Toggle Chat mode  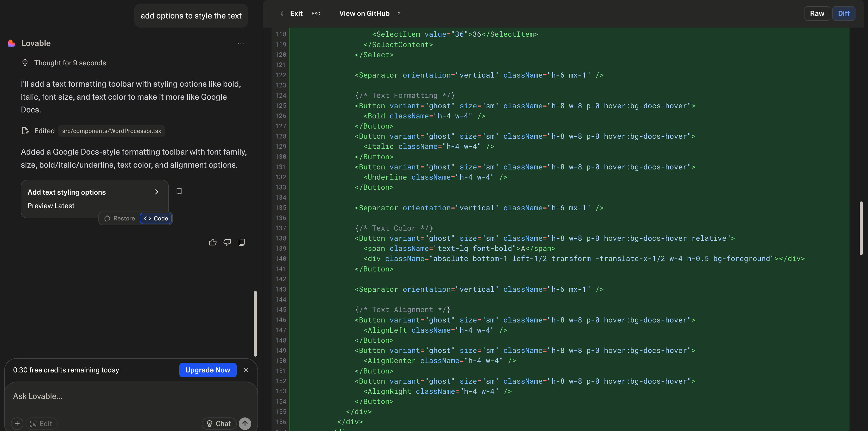tap(219, 424)
